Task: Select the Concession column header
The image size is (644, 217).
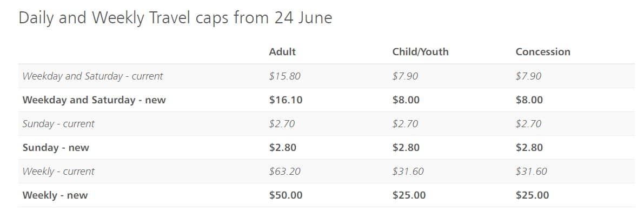Action: [x=543, y=52]
